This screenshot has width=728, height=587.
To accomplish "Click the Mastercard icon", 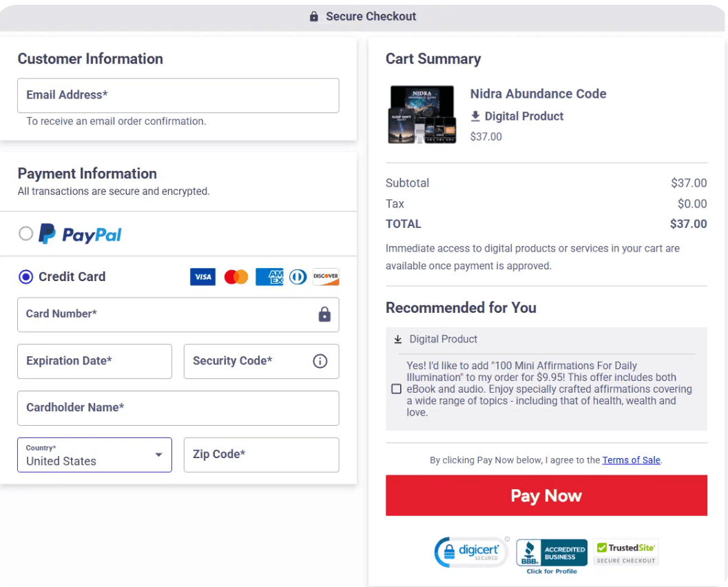I will pos(236,276).
